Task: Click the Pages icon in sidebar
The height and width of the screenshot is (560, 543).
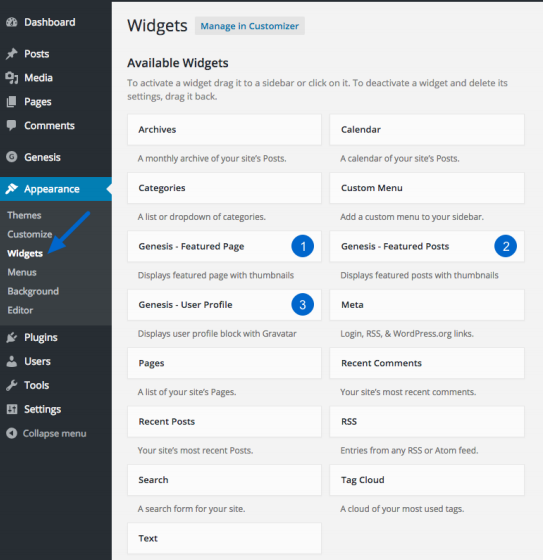Action: click(11, 102)
